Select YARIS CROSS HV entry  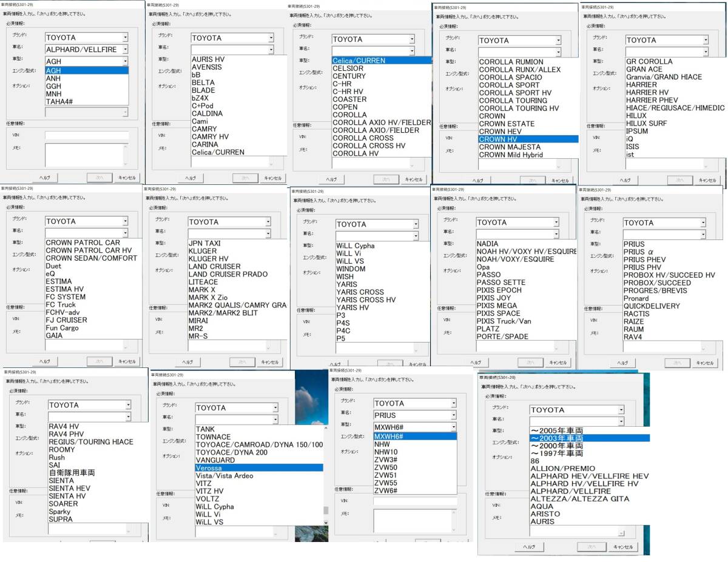click(x=366, y=299)
